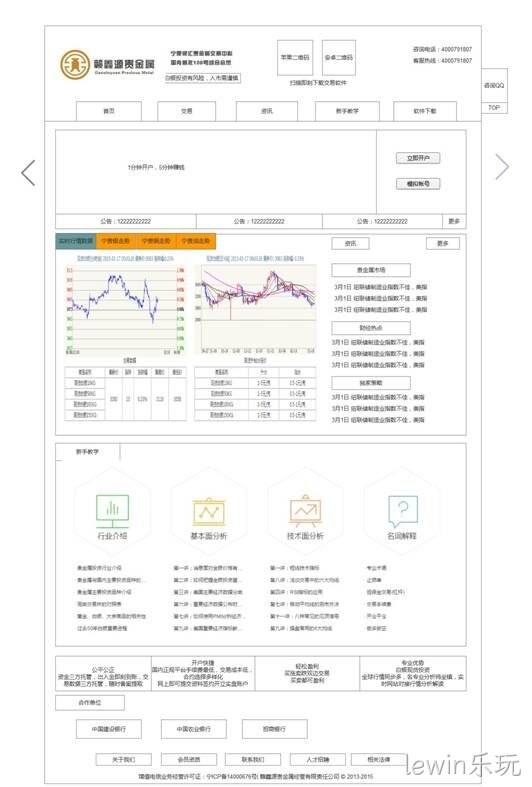Open the 相关法律 footer link
This screenshot has height=787, width=532.
coord(379,759)
